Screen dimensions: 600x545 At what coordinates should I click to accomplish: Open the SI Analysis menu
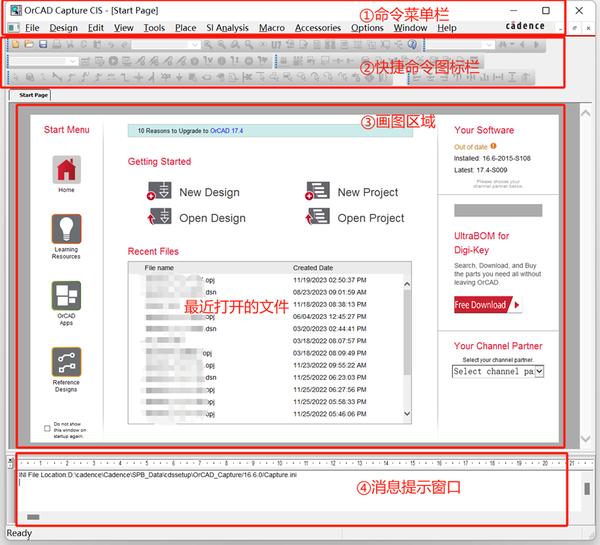[x=227, y=28]
